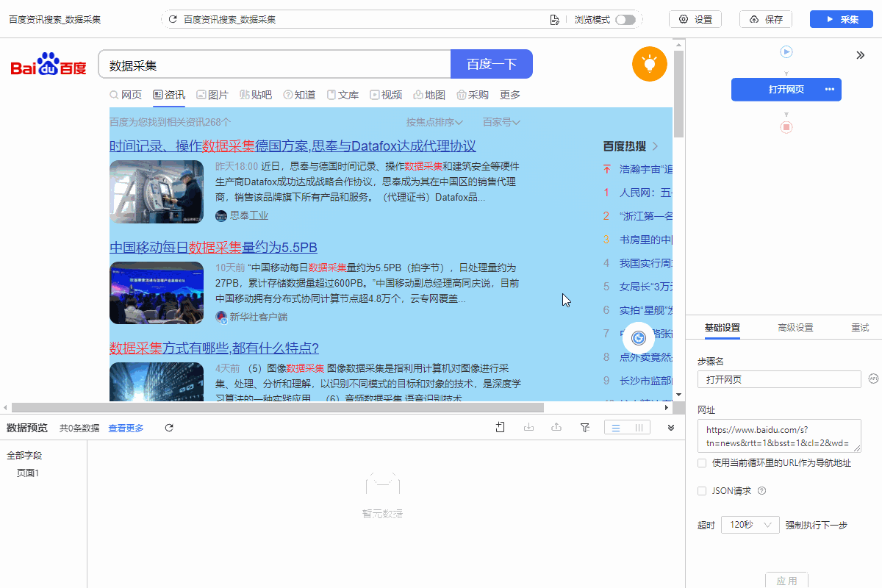
Task: Click the thumbnail of the Datafox news result
Action: coord(157,191)
